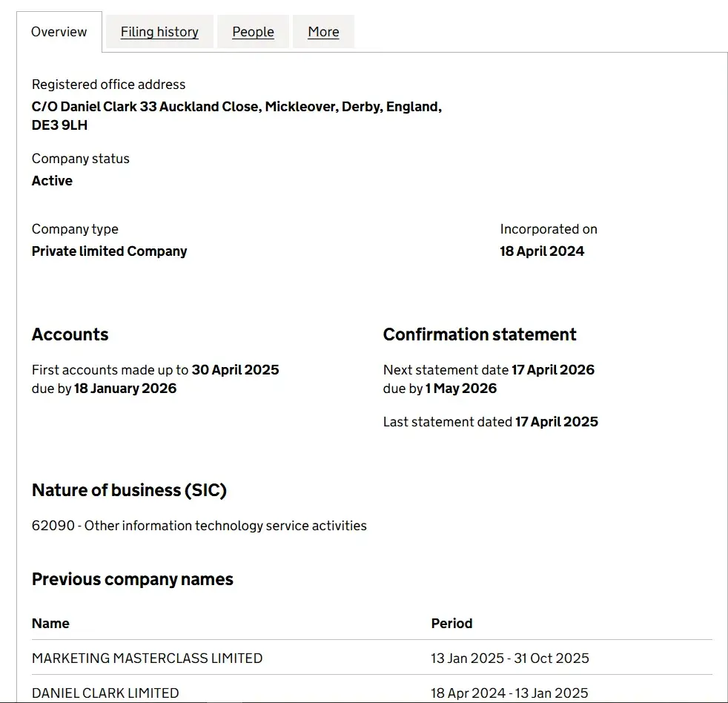Screen dimensions: 728x703
Task: Click accounts date 30 April 2025
Action: 236,369
